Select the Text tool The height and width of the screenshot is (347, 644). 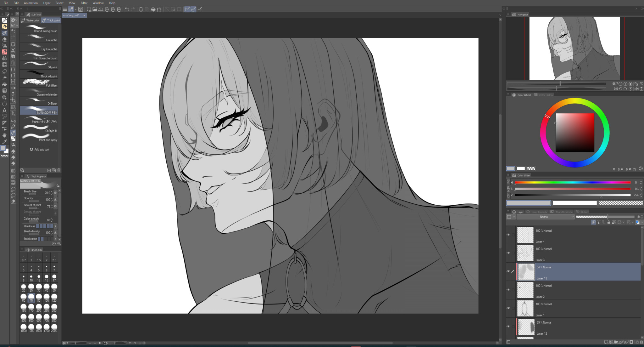(4, 110)
